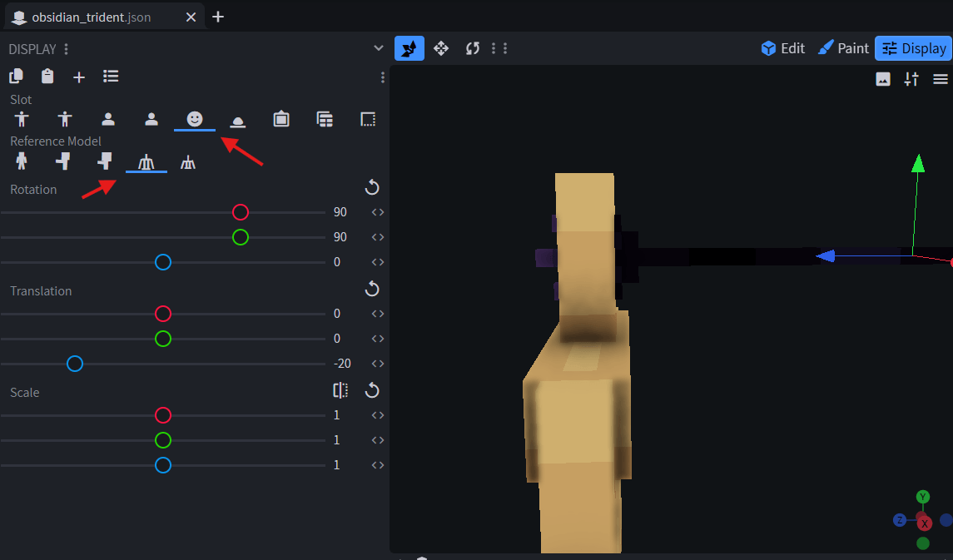
Task: Add display preset plus icon
Action: click(79, 77)
